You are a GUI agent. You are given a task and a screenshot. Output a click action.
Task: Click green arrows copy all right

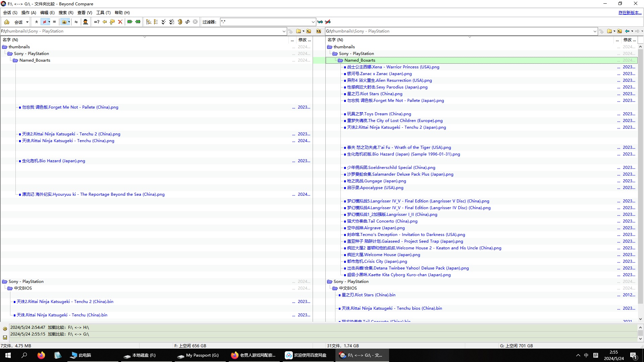pos(130,22)
